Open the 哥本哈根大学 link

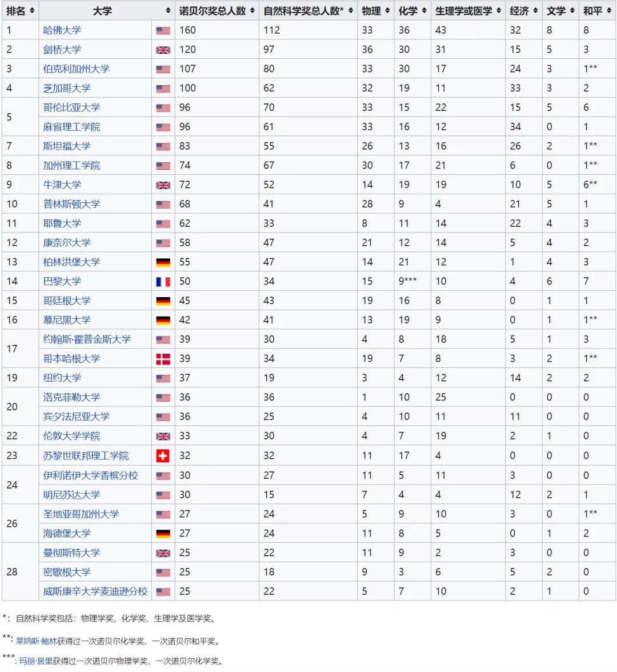[x=71, y=359]
